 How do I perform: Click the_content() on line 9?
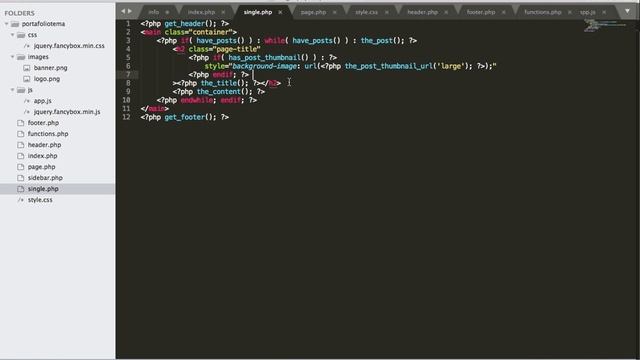pos(224,92)
